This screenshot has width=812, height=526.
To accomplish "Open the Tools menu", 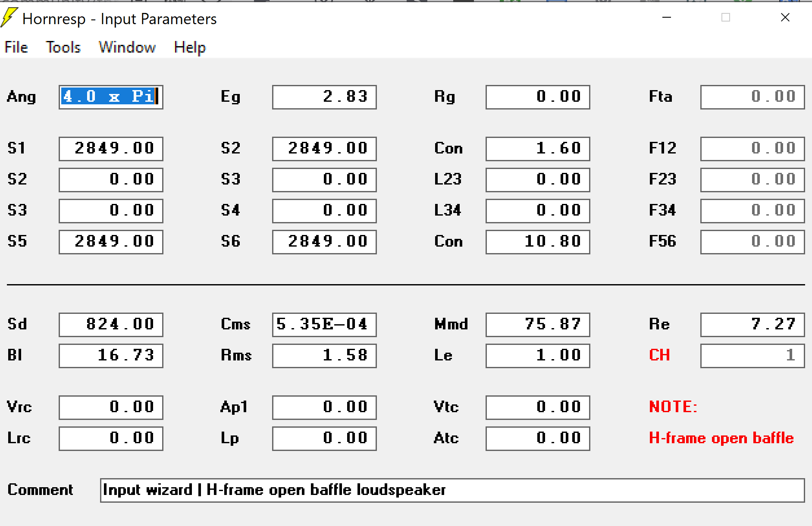I will coord(63,47).
